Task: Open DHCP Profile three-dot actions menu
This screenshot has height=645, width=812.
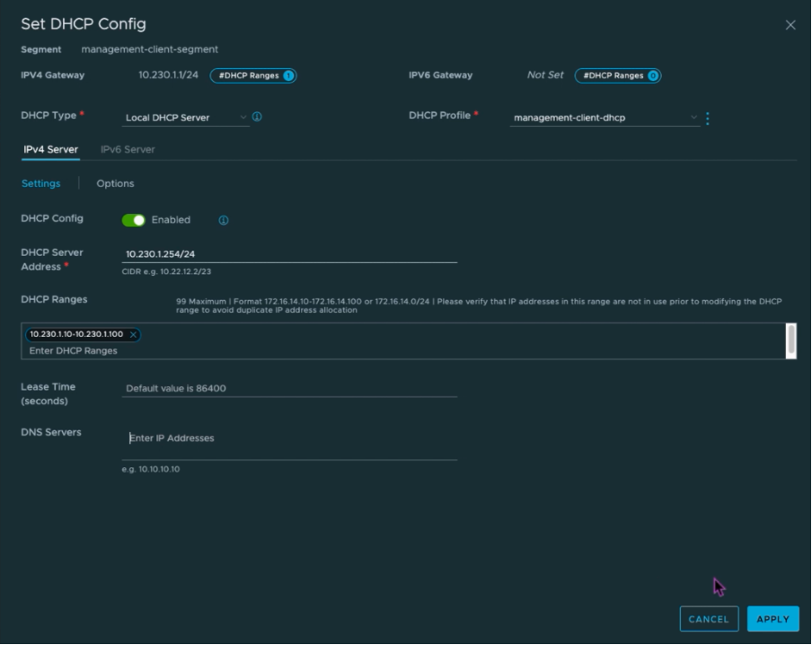Action: tap(708, 118)
